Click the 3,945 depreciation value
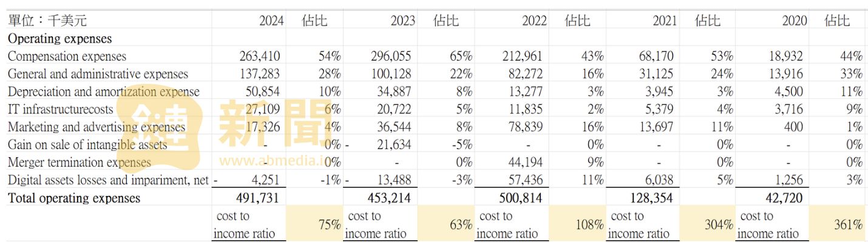Screen dimensions: 868x242 click(x=660, y=92)
